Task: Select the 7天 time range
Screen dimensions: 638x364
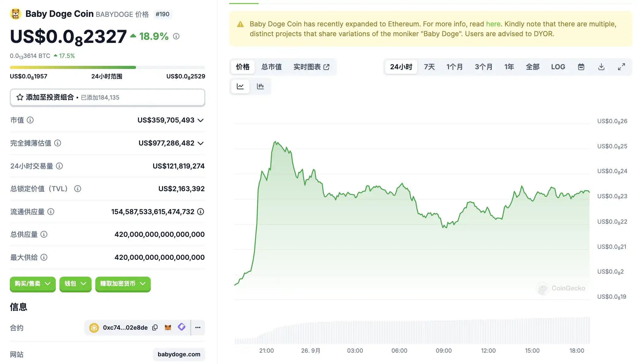Action: (x=429, y=67)
